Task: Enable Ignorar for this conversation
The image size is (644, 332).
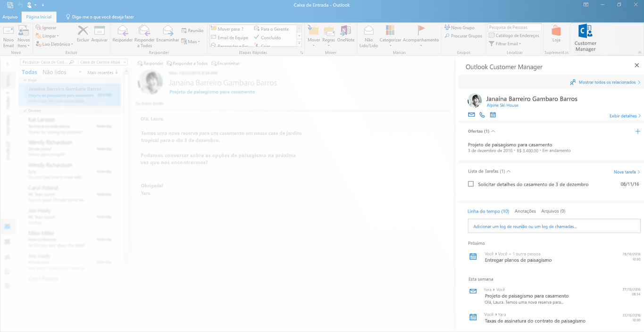Action: point(46,27)
